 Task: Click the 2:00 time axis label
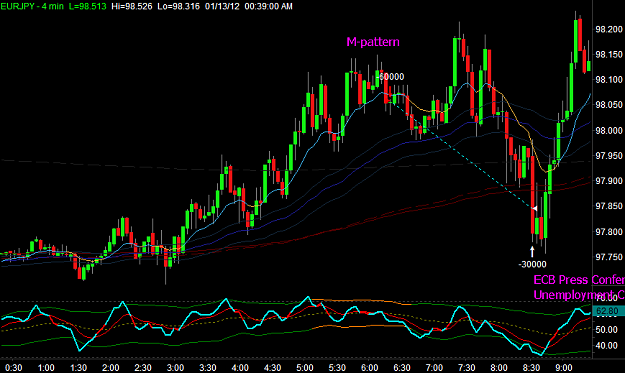point(110,367)
